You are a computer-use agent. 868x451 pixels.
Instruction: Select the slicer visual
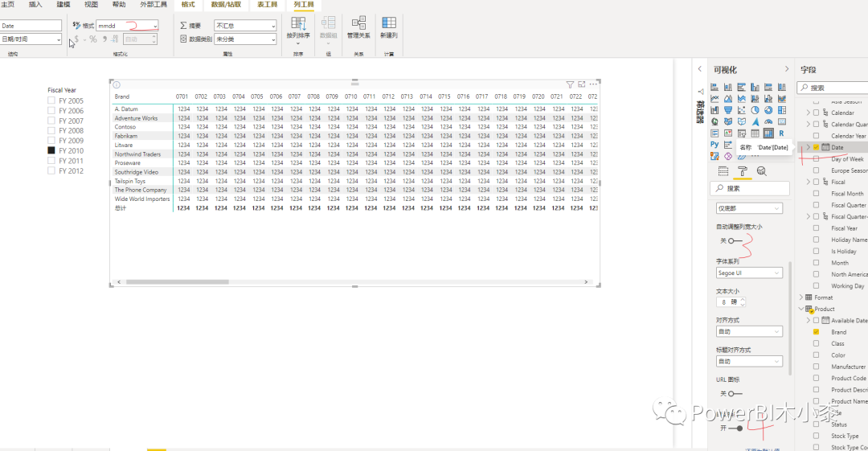point(742,133)
